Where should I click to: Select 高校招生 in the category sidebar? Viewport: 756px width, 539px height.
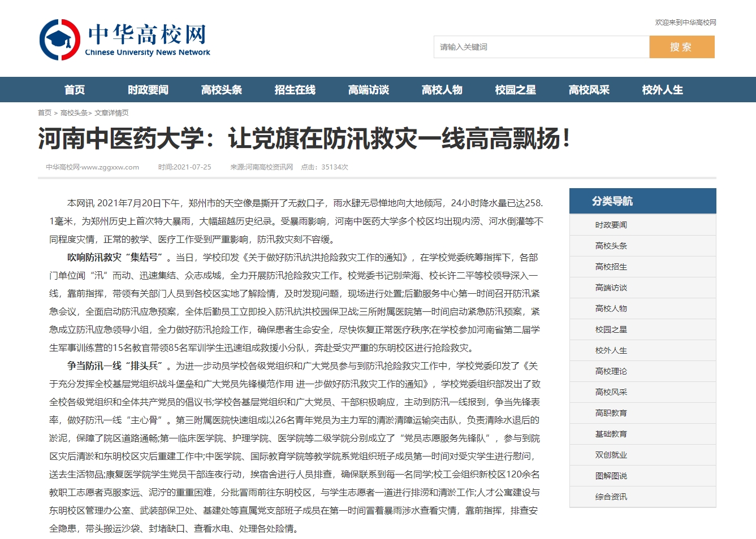tap(611, 267)
